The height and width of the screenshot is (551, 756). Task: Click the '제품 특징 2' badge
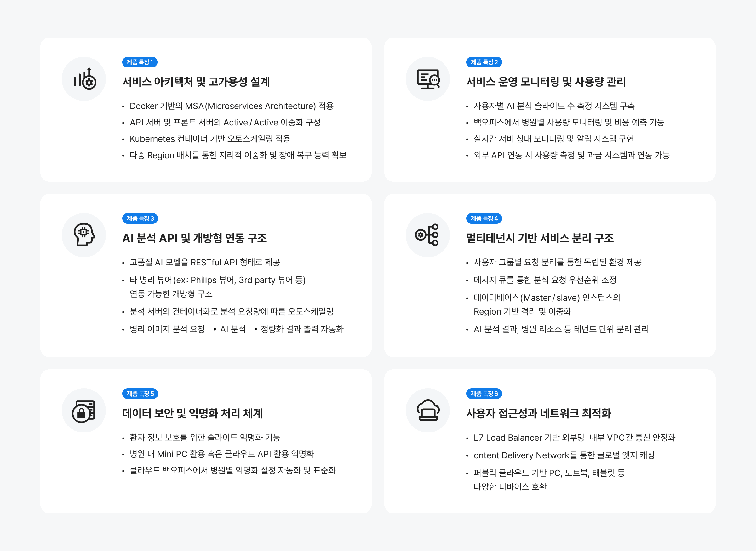[484, 62]
